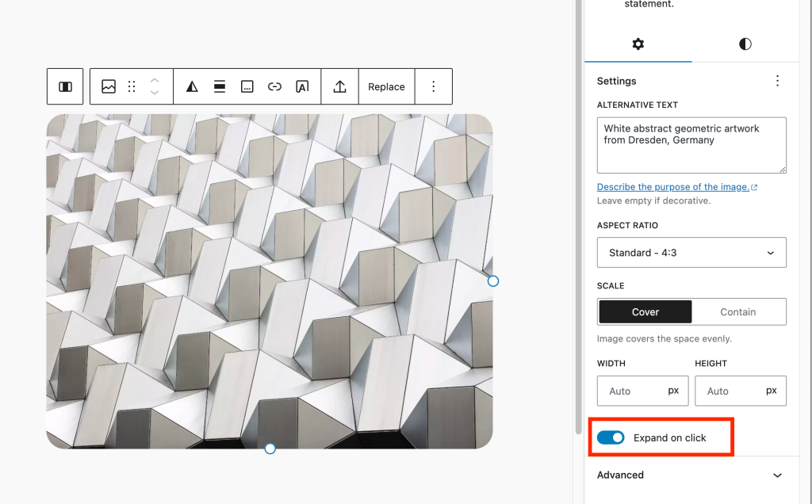Apply a duotone filter to image
The image size is (812, 504).
coord(192,86)
